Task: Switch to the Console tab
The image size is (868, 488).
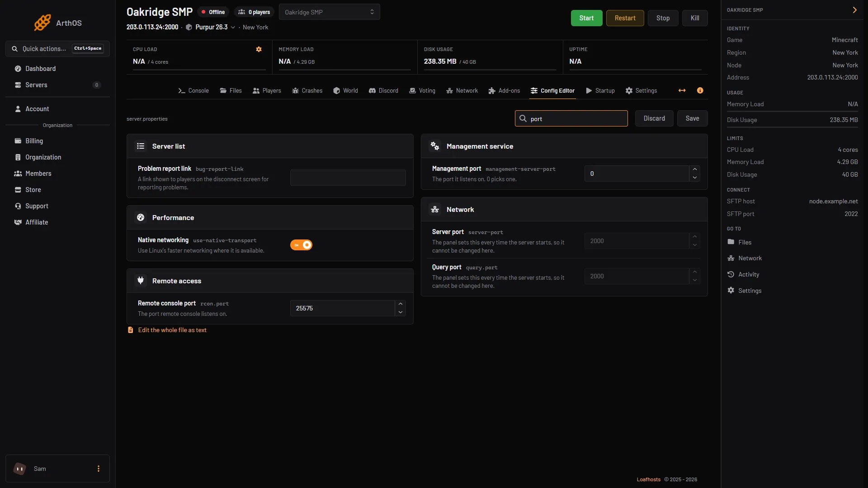Action: coord(193,90)
